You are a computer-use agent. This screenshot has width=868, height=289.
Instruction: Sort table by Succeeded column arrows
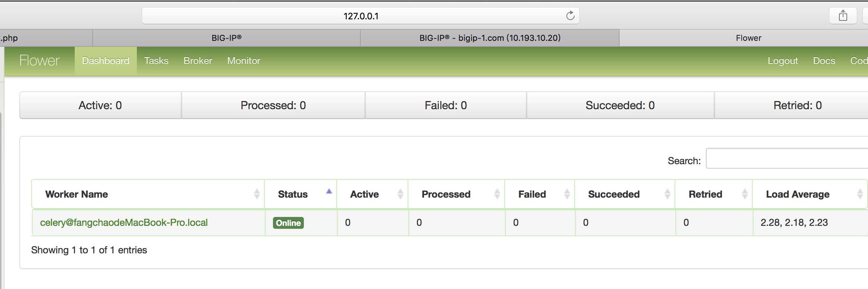[x=667, y=194]
